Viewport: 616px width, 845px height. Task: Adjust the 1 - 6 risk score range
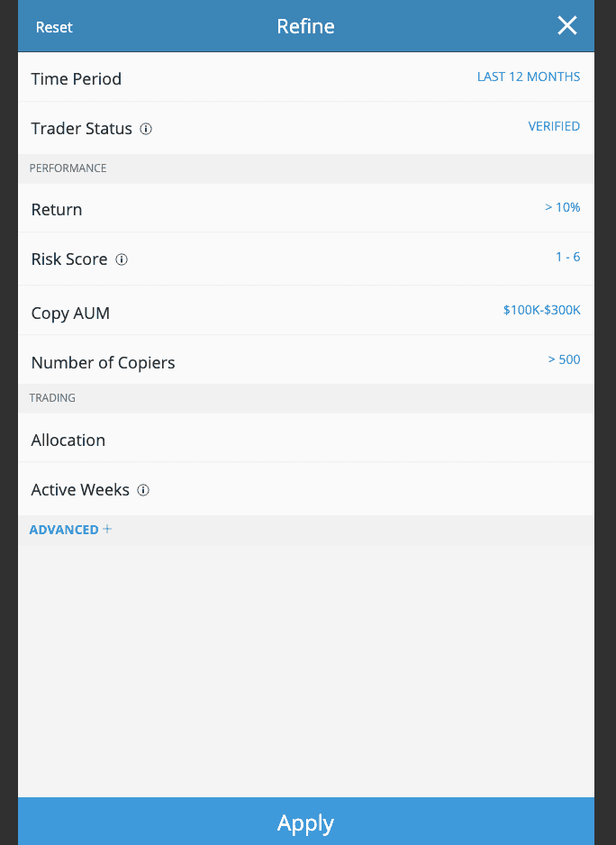point(568,257)
